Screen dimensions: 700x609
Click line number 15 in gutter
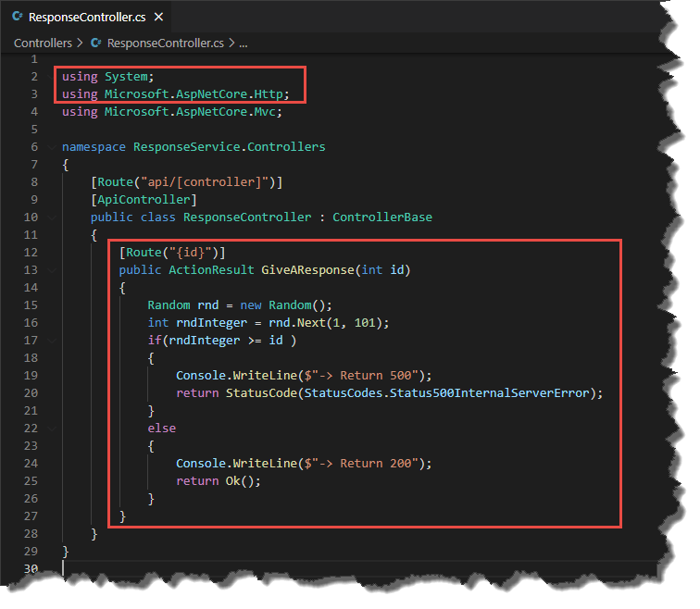click(x=31, y=305)
